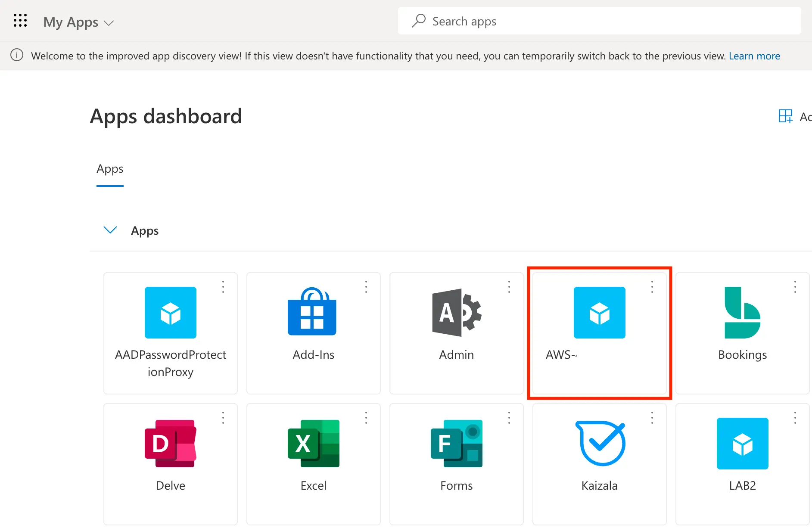Open the Kaizala app
The image size is (812, 528).
599,444
